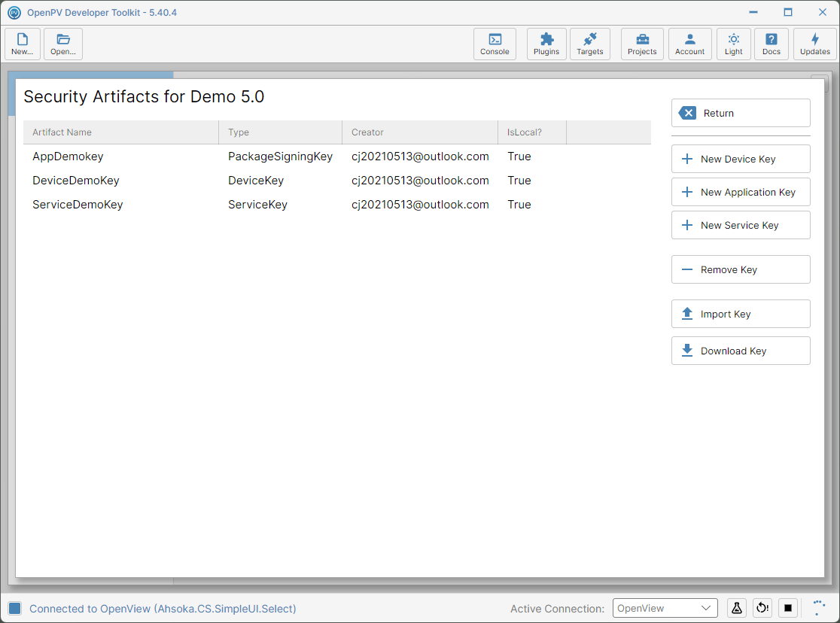Open the Account person toolbar button

pos(690,44)
